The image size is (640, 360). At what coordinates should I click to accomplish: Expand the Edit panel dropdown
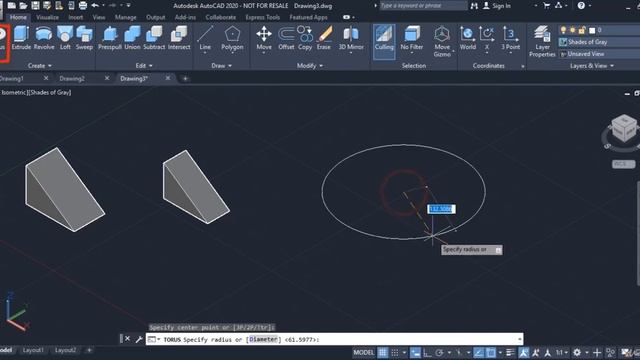click(x=144, y=66)
